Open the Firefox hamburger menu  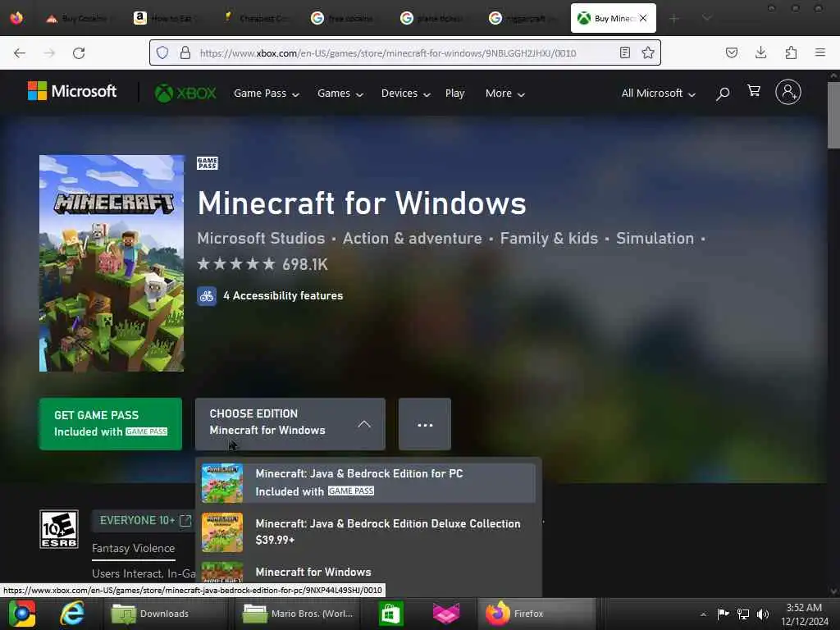[x=819, y=52]
